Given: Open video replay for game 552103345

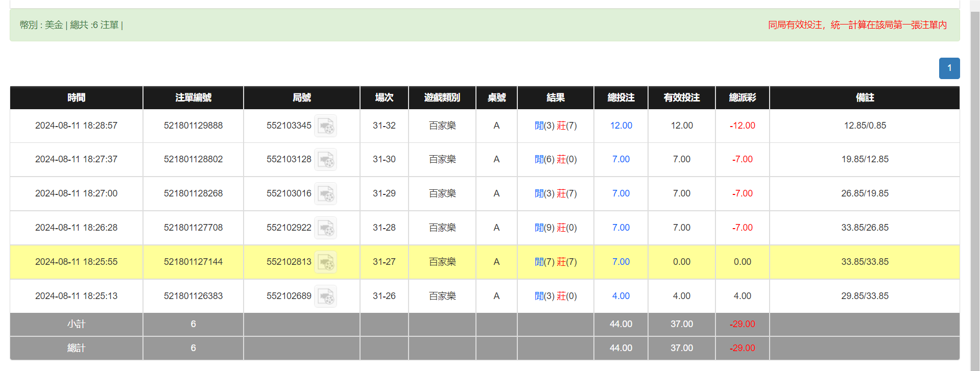Looking at the screenshot, I should [x=326, y=126].
